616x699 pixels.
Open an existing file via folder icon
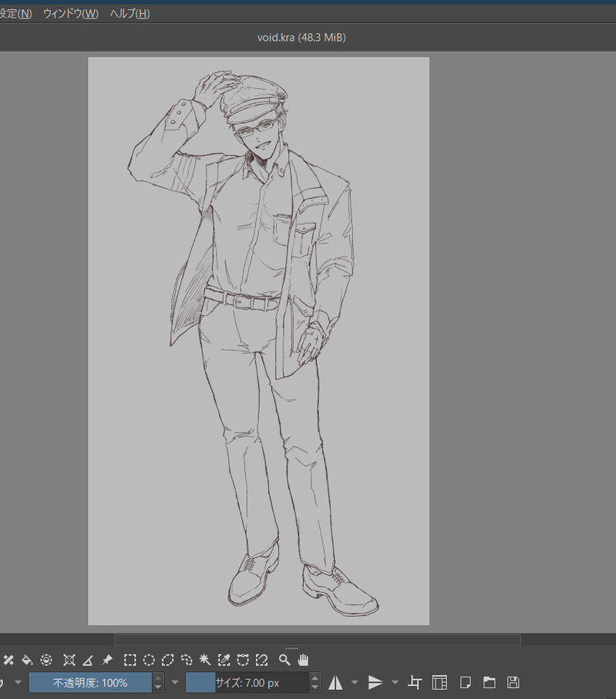490,683
